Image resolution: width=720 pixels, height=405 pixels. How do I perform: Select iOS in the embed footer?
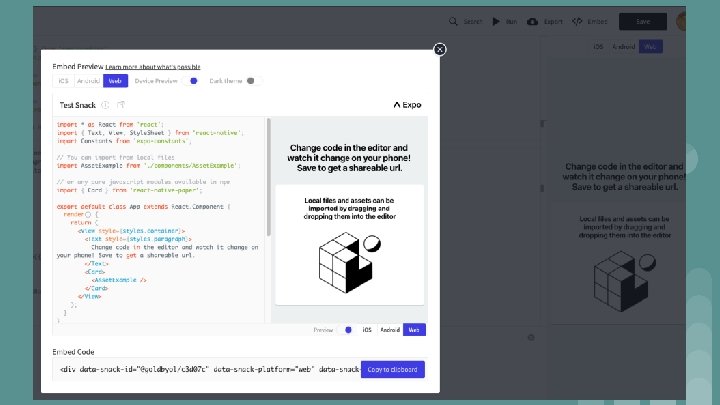[x=367, y=330]
